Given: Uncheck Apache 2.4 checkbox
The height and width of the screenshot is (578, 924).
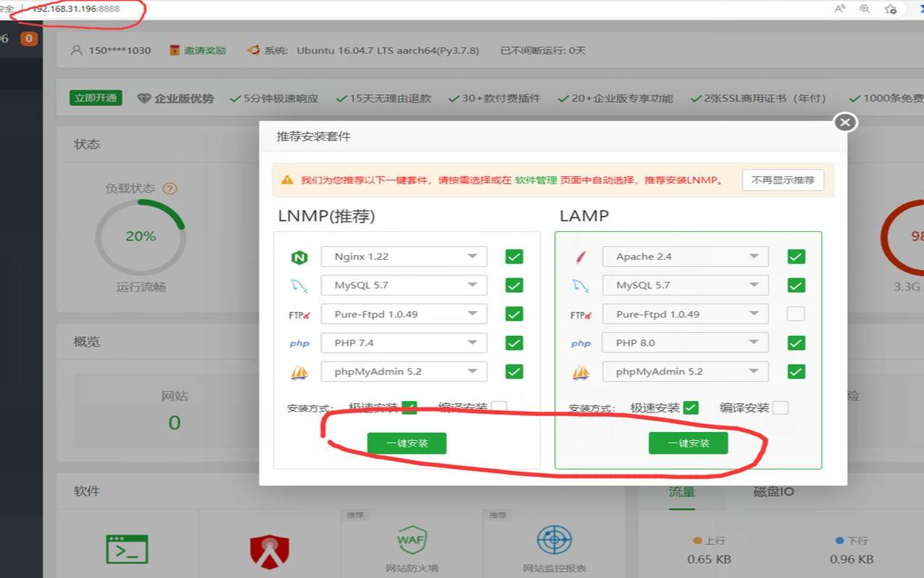Looking at the screenshot, I should [796, 256].
